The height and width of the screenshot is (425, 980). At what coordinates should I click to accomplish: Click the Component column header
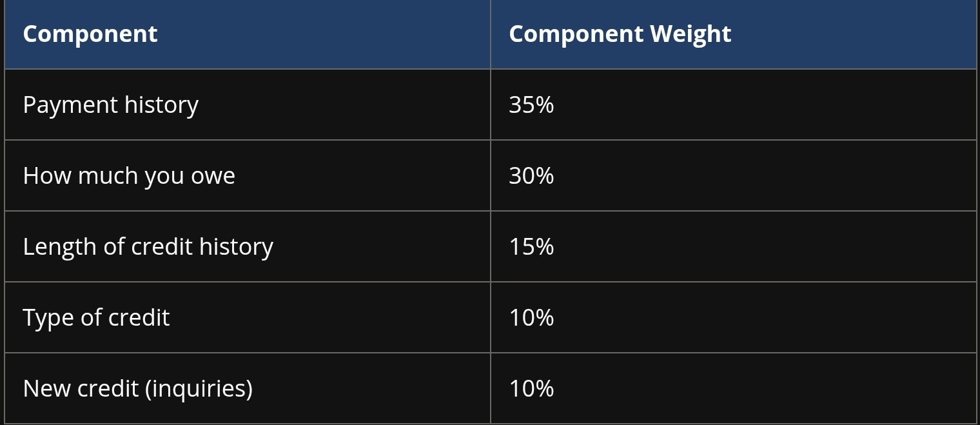(x=90, y=34)
